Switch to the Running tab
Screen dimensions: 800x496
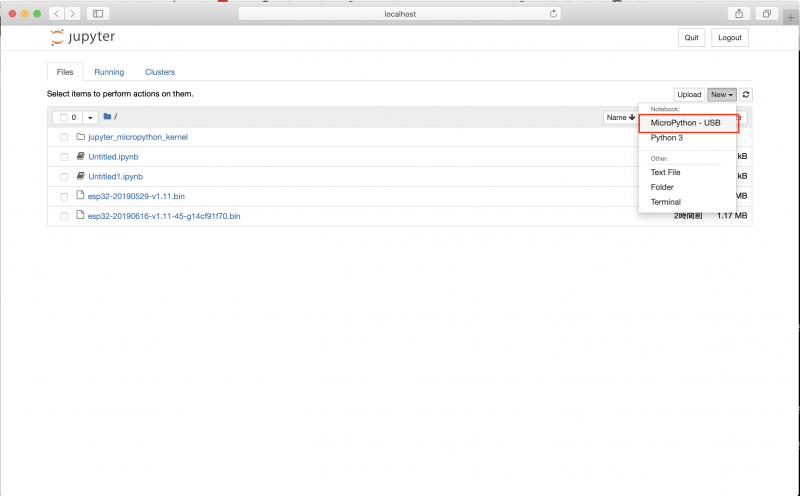pyautogui.click(x=109, y=72)
